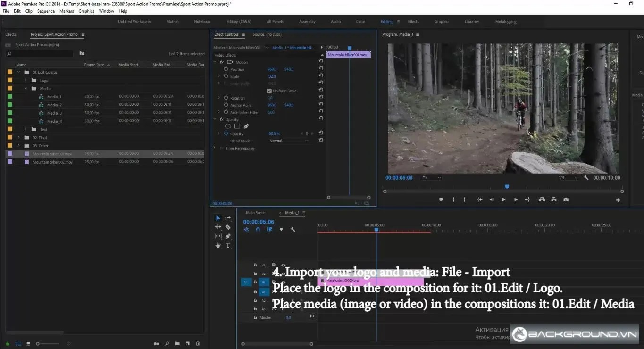Screen dimensions: 644x349
Task: Expand Time Remapping effect
Action: [215, 148]
